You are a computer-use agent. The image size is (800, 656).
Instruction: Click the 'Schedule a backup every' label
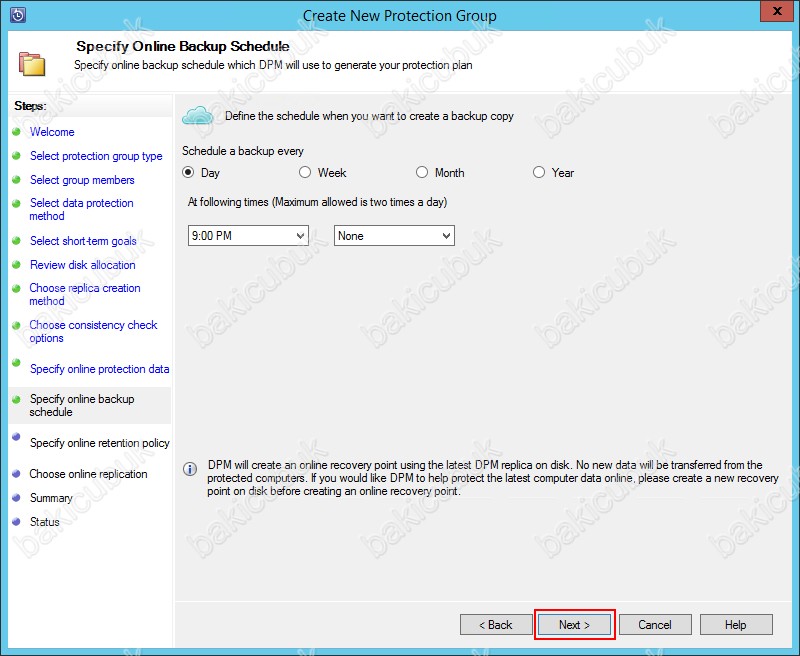tap(243, 151)
